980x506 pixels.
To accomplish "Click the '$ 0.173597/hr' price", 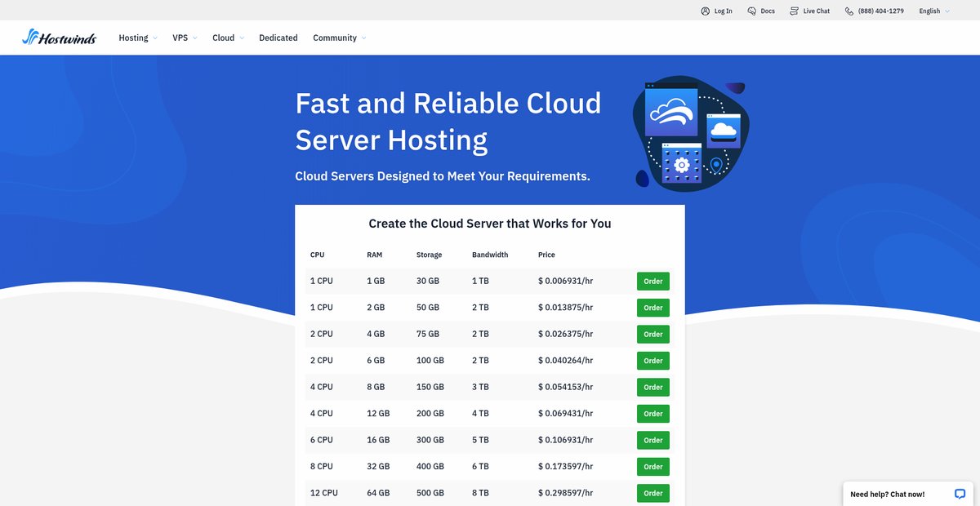I will tap(565, 466).
